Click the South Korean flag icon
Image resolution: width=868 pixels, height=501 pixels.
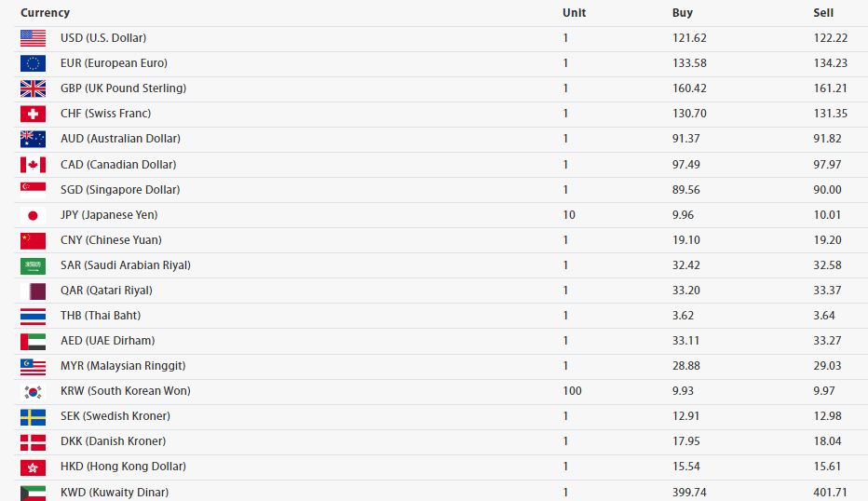[34, 391]
